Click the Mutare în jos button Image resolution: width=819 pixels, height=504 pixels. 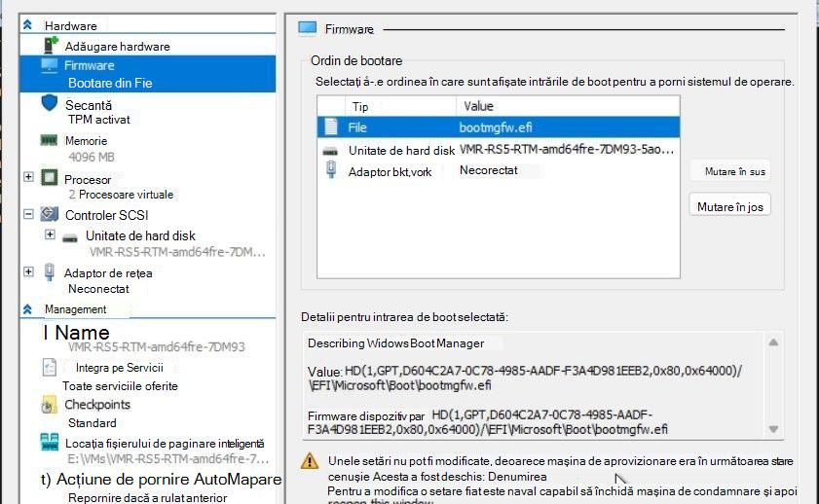[x=730, y=204]
